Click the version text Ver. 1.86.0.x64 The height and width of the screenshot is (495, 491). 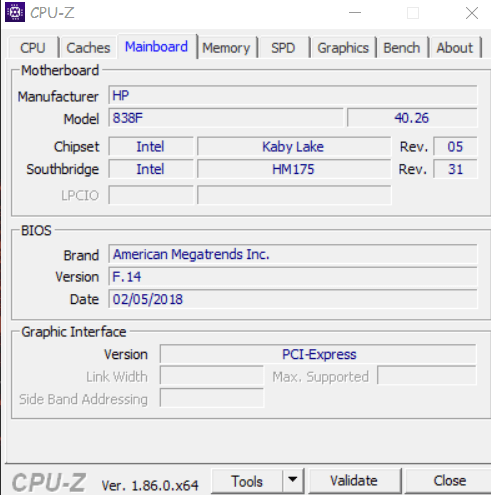tap(150, 485)
